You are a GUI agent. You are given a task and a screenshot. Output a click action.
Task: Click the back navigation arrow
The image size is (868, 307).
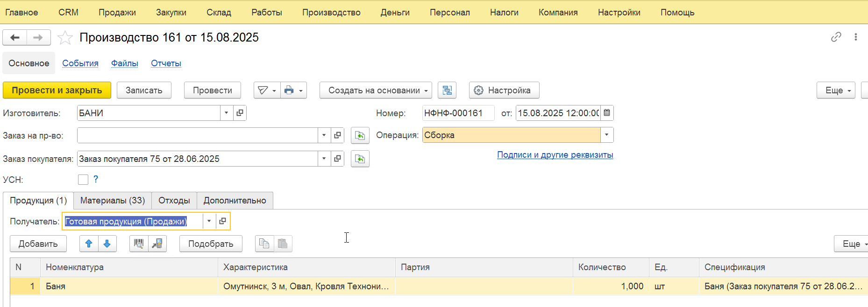[15, 37]
